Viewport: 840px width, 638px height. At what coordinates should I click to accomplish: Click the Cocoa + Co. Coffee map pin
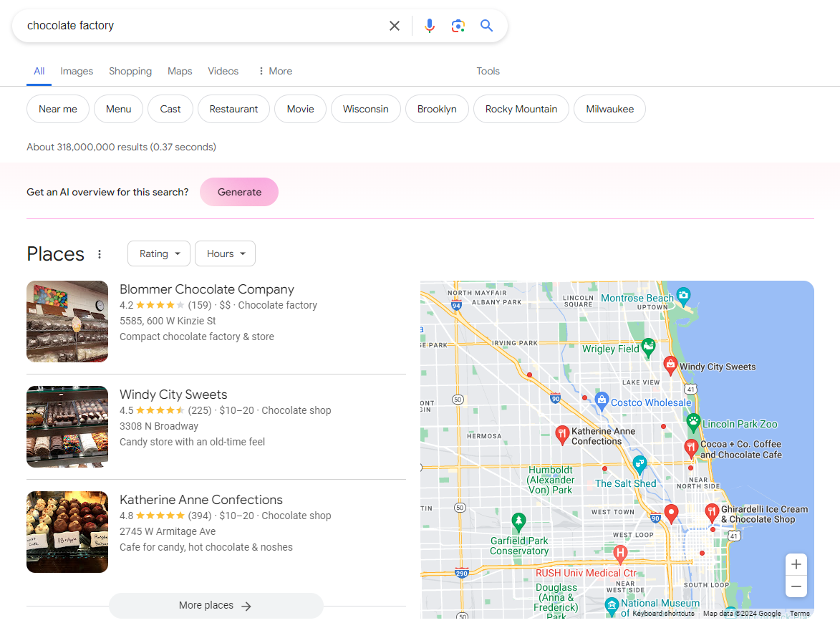[691, 448]
